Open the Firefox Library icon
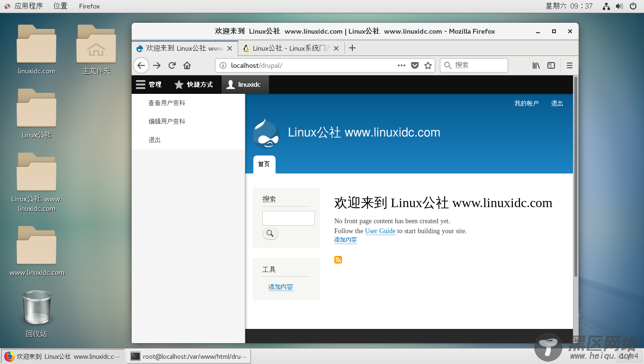 pos(536,65)
